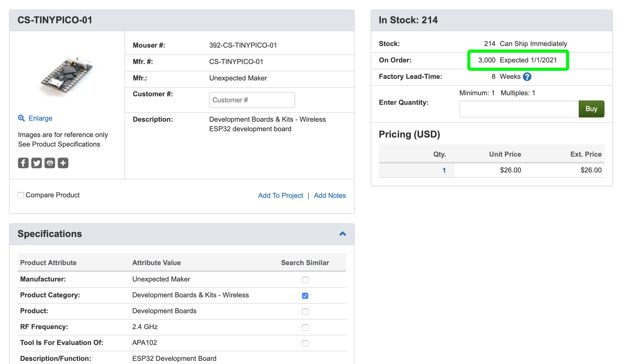Click Unexpected Maker in Mfr. row
The width and height of the screenshot is (623, 364).
(x=238, y=78)
